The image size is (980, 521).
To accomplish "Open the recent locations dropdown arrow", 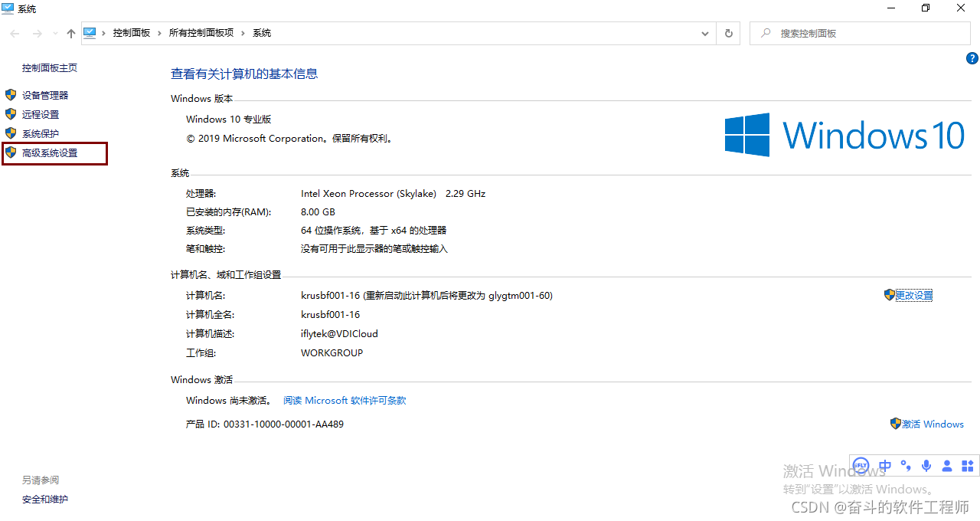I will click(x=55, y=34).
